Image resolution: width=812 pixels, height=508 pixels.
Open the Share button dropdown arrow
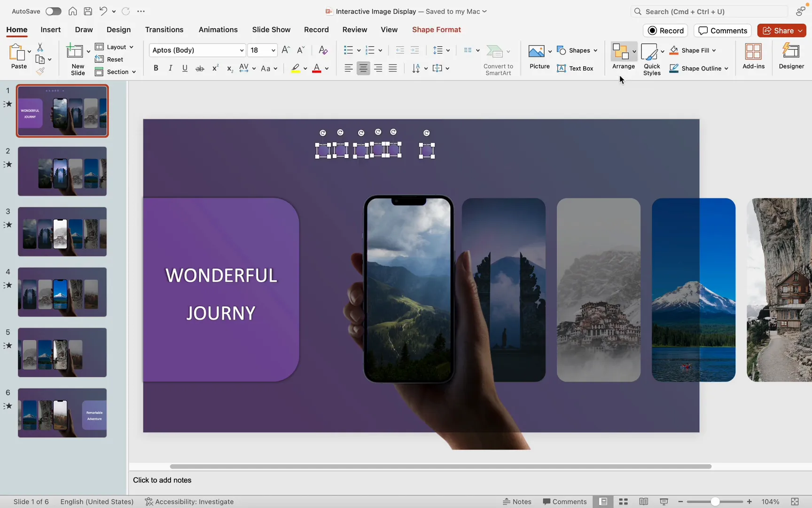[x=800, y=31]
